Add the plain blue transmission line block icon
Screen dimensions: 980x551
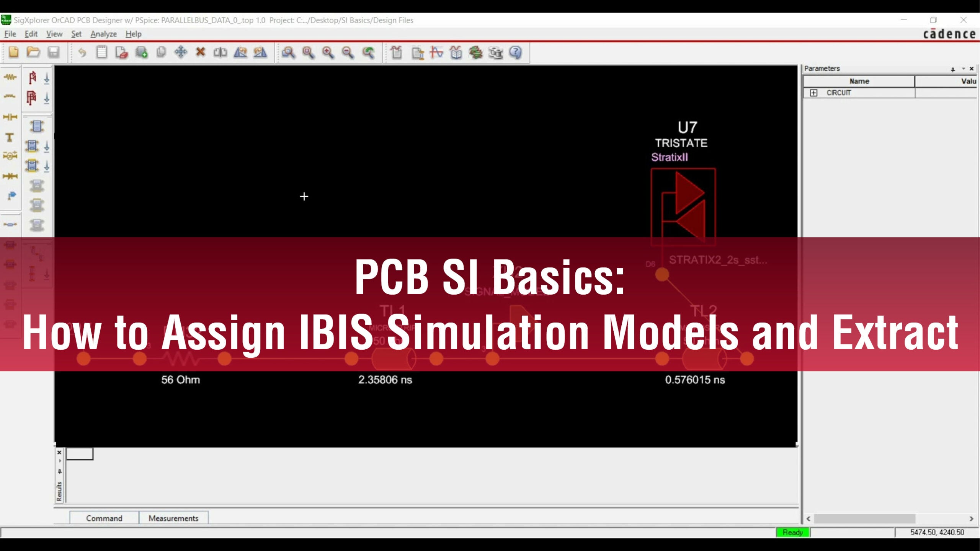coord(37,126)
